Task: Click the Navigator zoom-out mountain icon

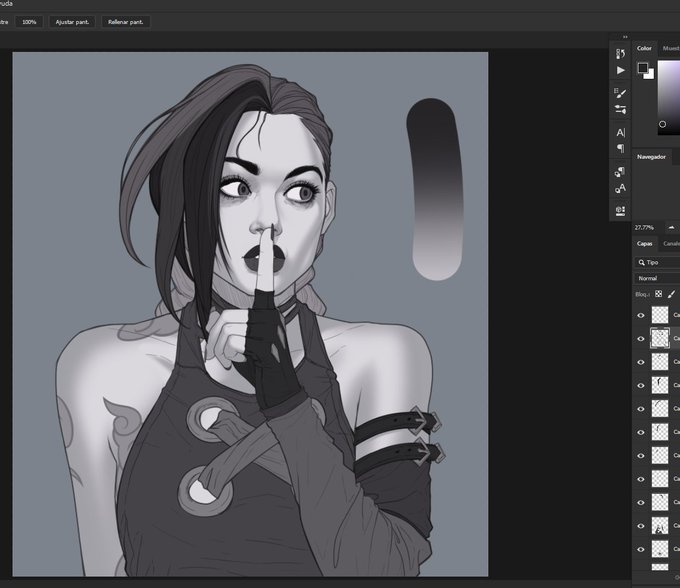Action: (671, 227)
